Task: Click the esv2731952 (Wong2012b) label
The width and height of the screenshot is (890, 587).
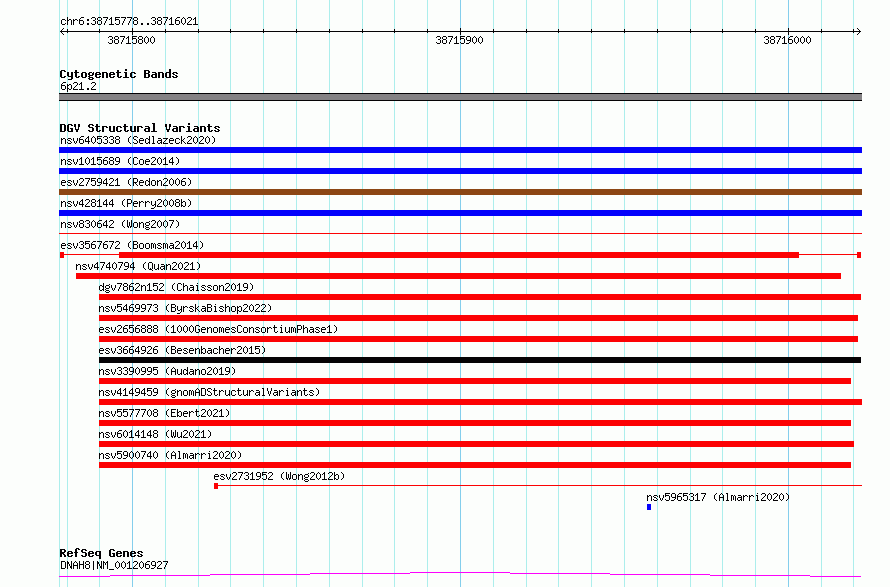Action: 279,476
